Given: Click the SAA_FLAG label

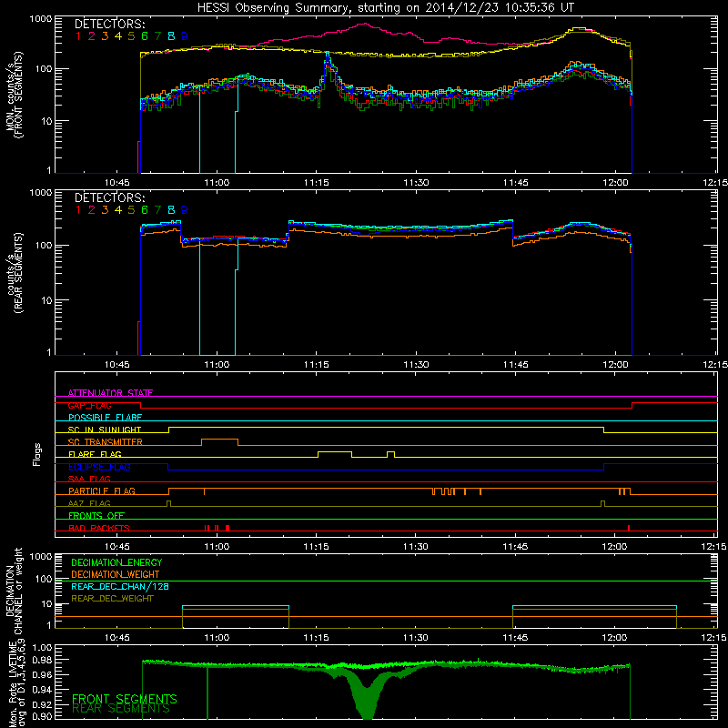Looking at the screenshot, I should [89, 479].
